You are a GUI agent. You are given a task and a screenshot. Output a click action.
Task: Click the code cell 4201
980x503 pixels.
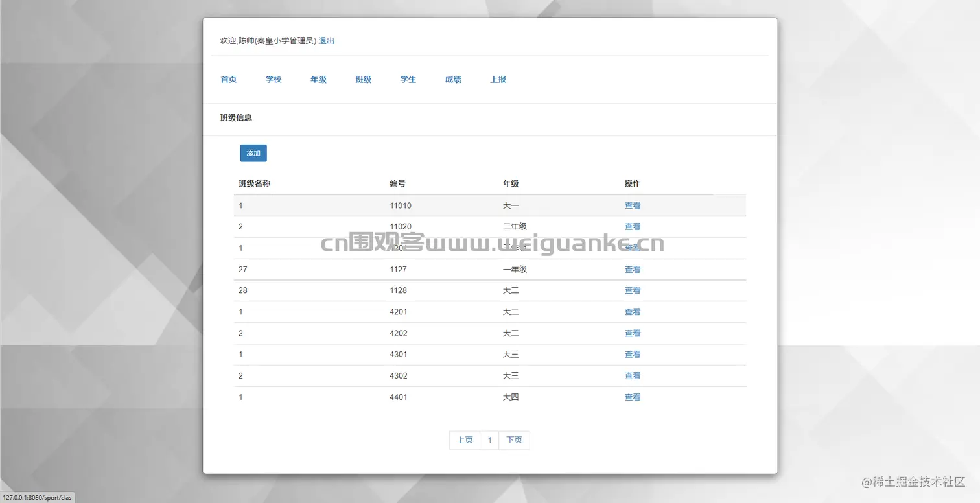point(399,312)
